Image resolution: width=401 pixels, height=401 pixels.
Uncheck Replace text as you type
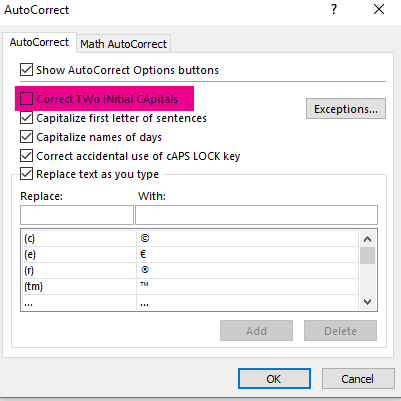click(26, 174)
